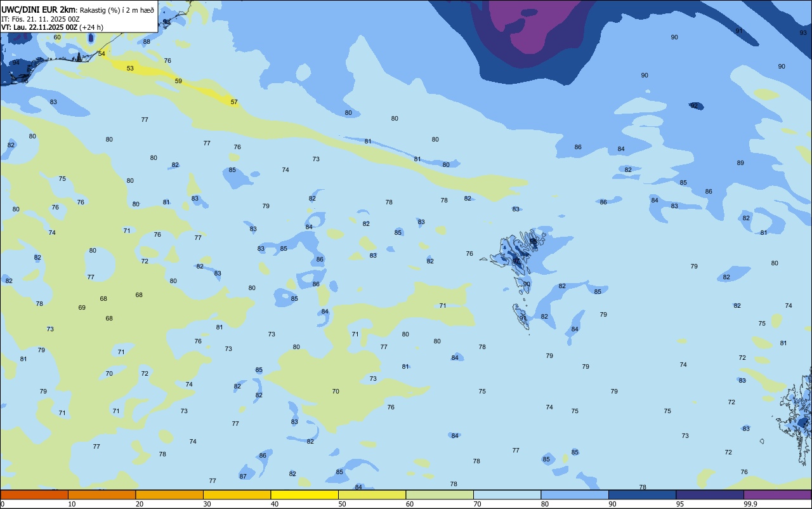Viewport: 812px width, 509px height.
Task: Click the humidity value '59' on the map
Action: pos(178,81)
